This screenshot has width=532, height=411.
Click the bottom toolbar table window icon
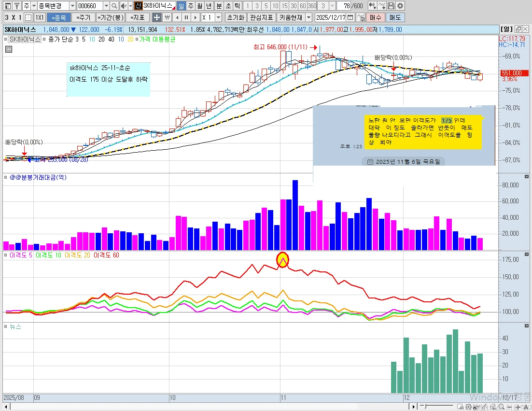tap(460, 407)
